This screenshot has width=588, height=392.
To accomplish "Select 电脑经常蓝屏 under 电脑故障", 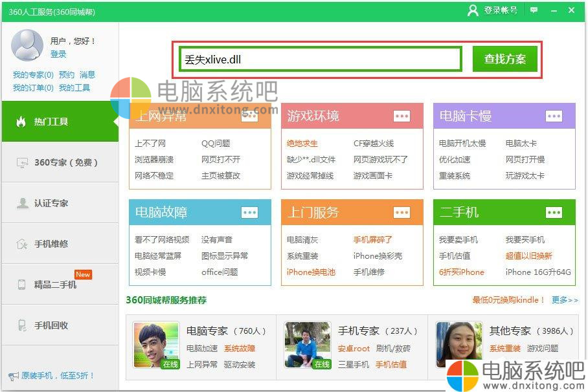I will coord(158,256).
